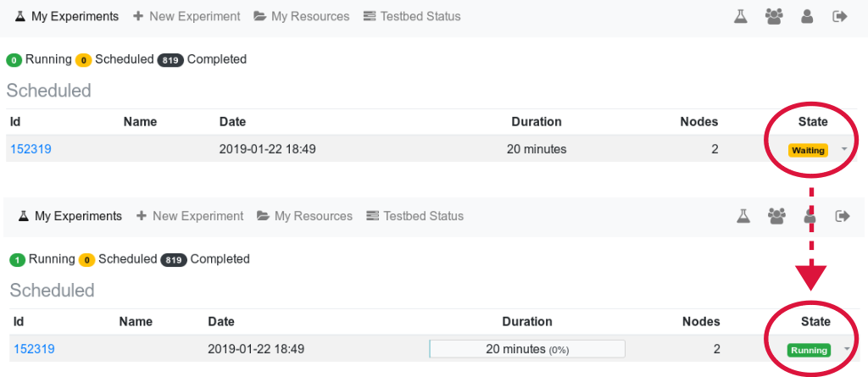Click the plus icon beside lower New Experiment
The height and width of the screenshot is (377, 868).
point(142,216)
